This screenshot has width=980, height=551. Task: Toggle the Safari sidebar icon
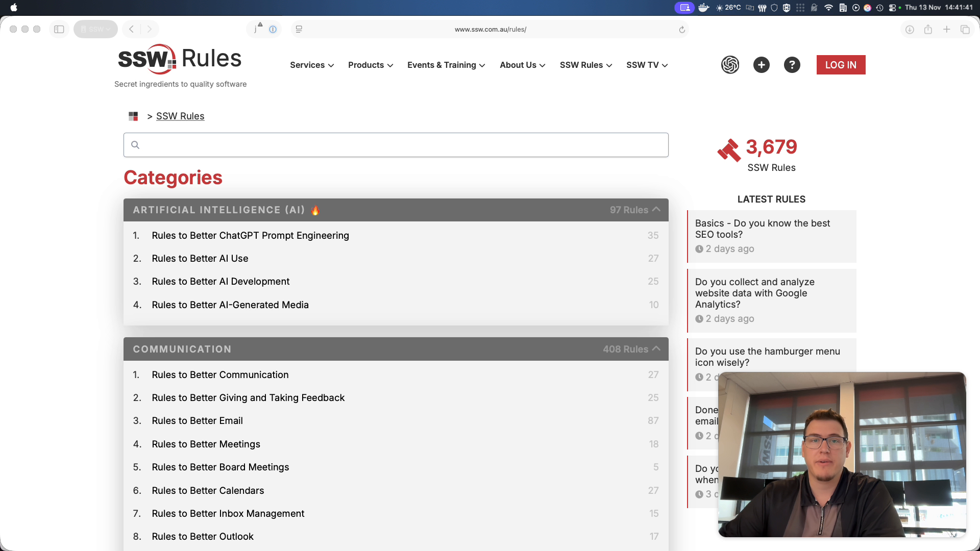[x=59, y=30]
